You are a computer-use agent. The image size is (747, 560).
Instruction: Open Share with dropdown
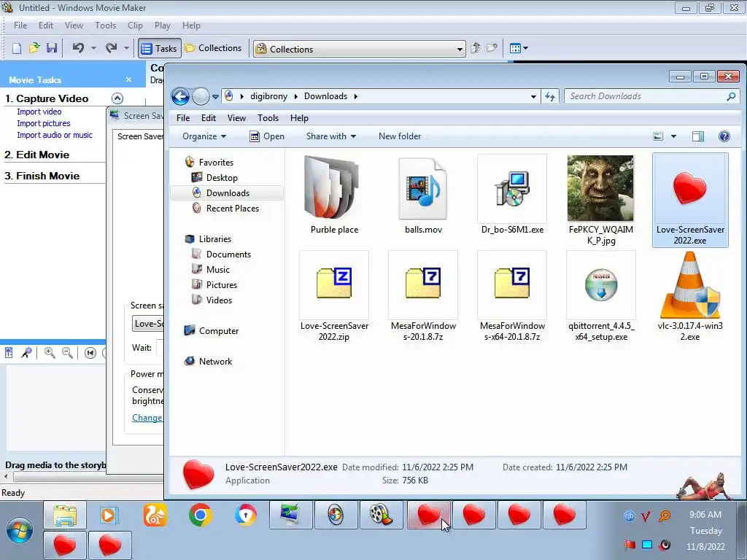pos(331,136)
